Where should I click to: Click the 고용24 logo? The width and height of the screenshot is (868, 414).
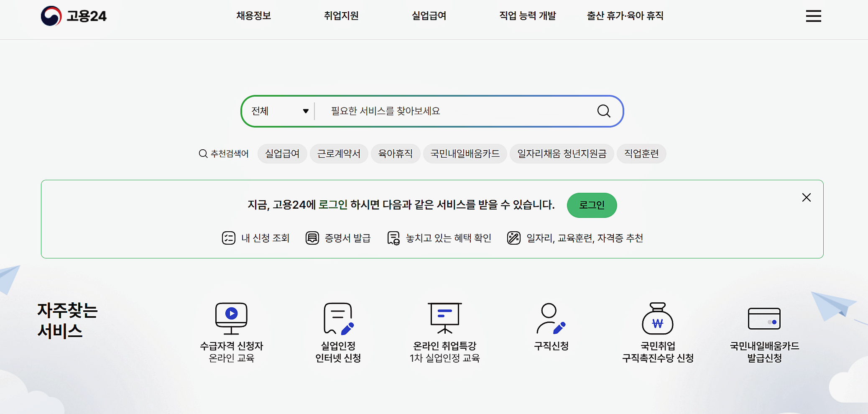coord(74,15)
